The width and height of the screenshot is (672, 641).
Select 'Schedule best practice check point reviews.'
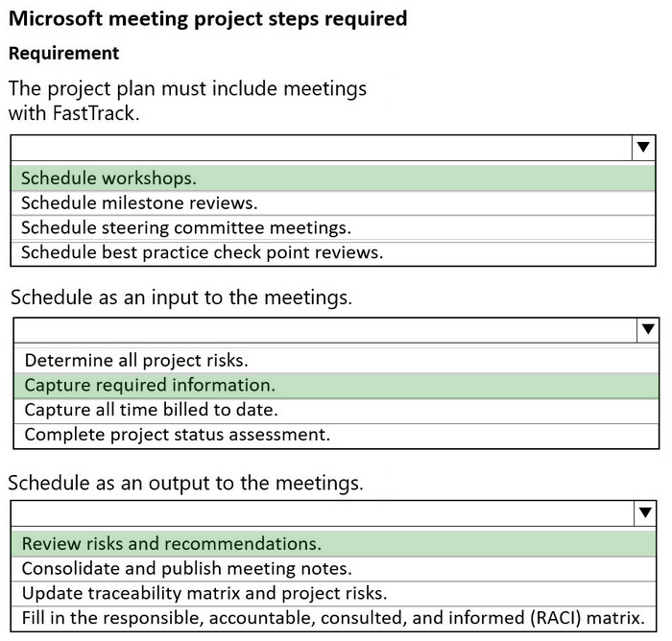[x=333, y=252]
